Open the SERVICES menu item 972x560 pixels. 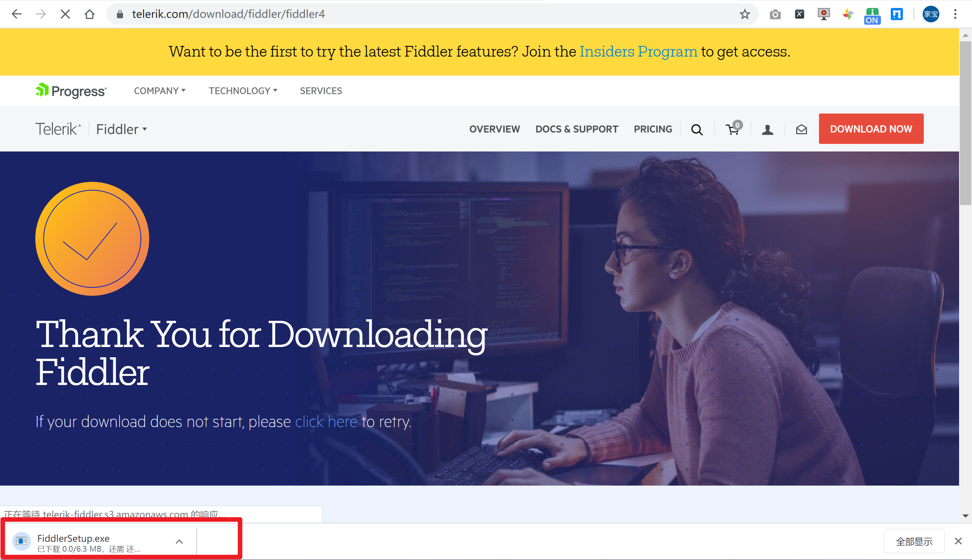tap(321, 91)
